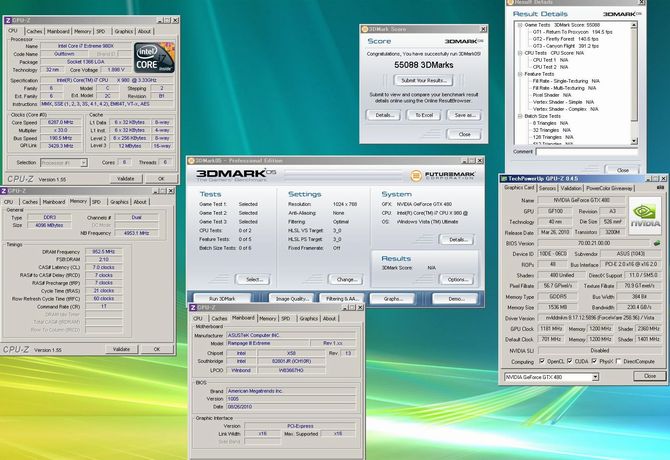Toggle the OpenCL checkbox in GPU-Z
The height and width of the screenshot is (460, 670).
pyautogui.click(x=542, y=361)
